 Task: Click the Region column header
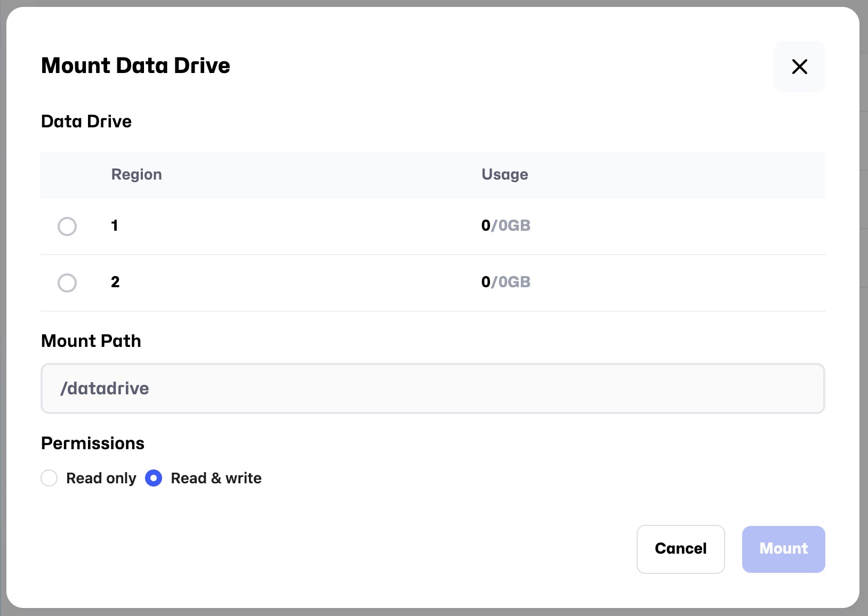(x=136, y=175)
